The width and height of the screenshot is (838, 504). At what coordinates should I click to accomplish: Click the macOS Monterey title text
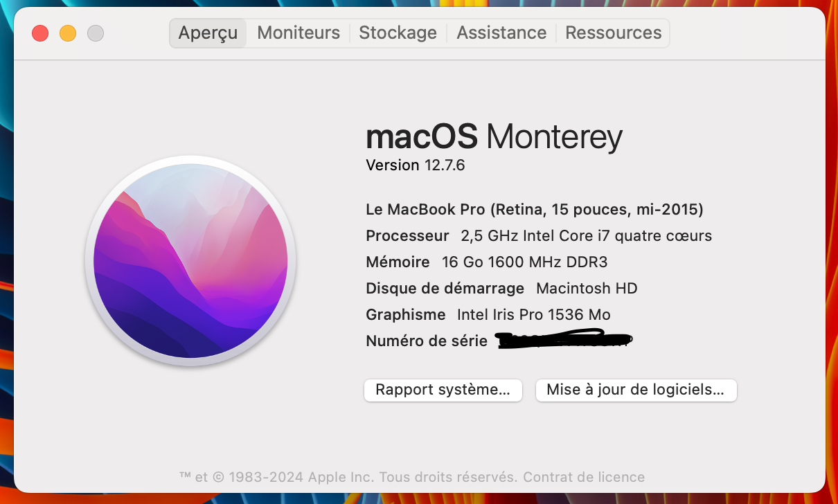[x=494, y=137]
